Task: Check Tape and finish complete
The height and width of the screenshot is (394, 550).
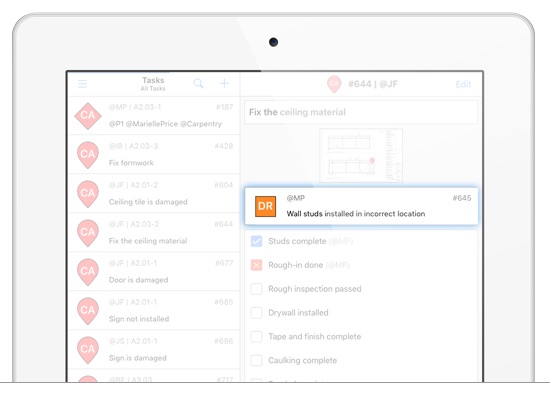Action: point(256,336)
